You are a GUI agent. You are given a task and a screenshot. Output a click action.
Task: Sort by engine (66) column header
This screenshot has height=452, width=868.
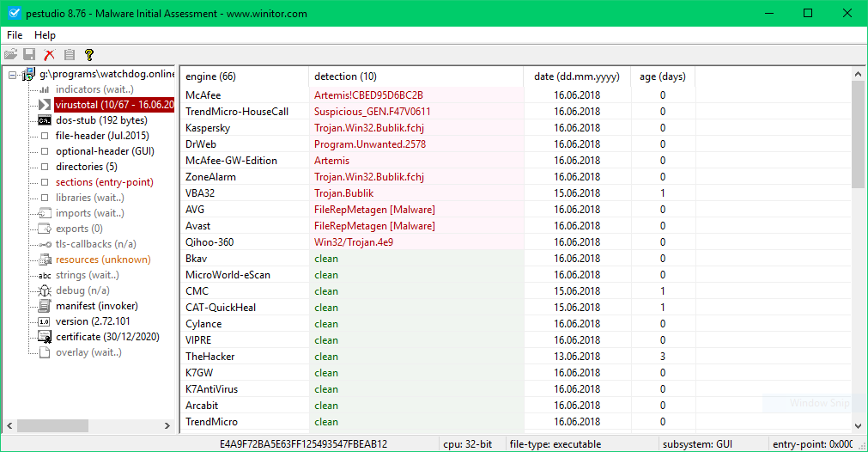point(244,76)
